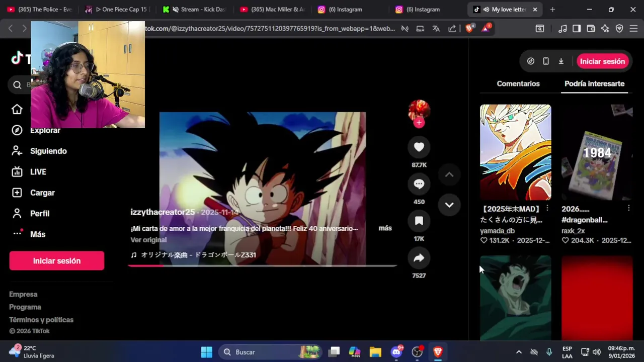Expand the Más menu in sidebar
Viewport: 644px width, 362px height.
28,234
